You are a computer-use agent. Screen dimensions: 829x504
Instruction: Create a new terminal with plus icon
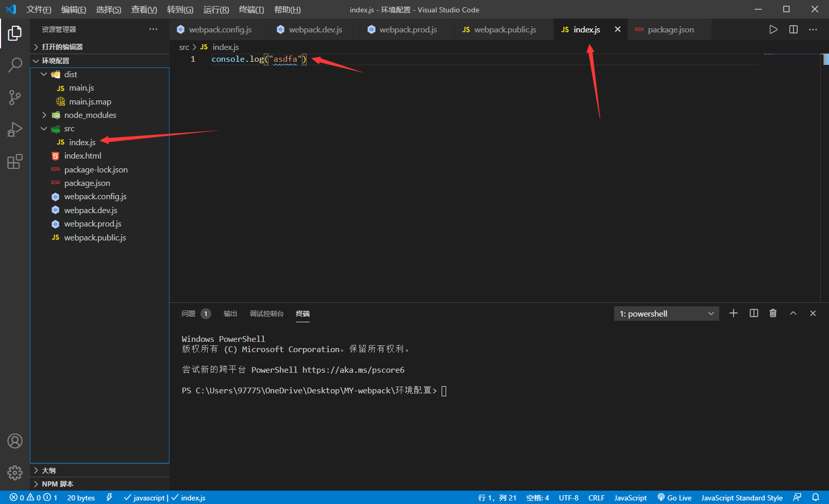tap(734, 313)
